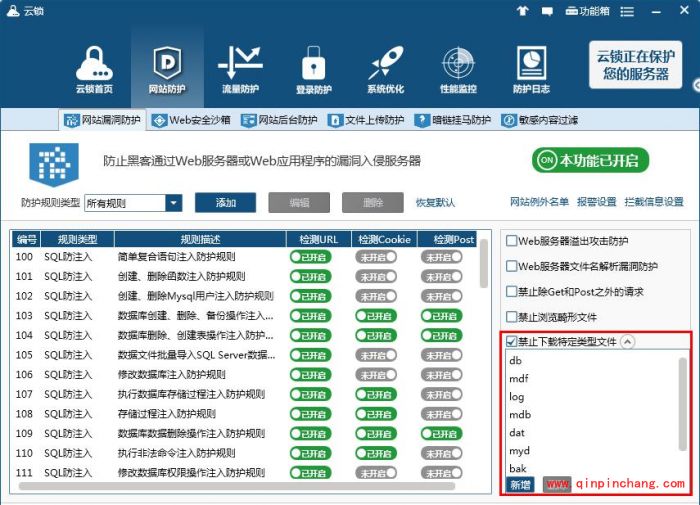Click the 恢复默认 link
This screenshot has height=505, width=700.
pyautogui.click(x=435, y=203)
